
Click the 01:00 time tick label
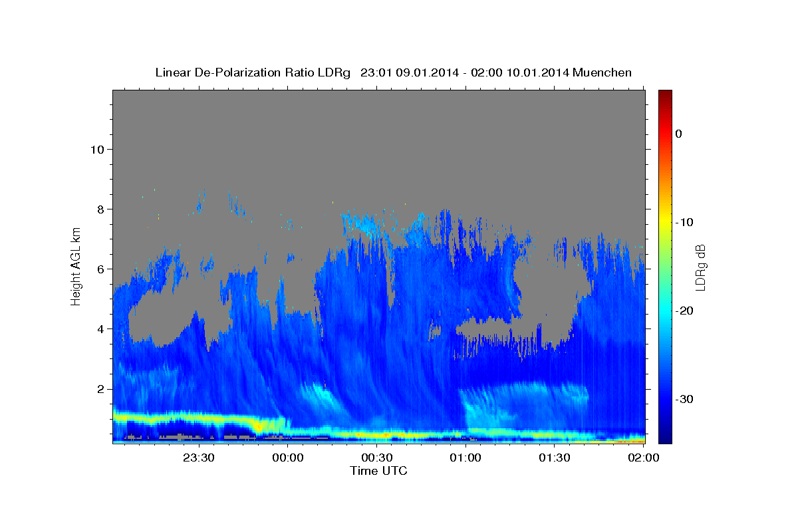pyautogui.click(x=466, y=458)
